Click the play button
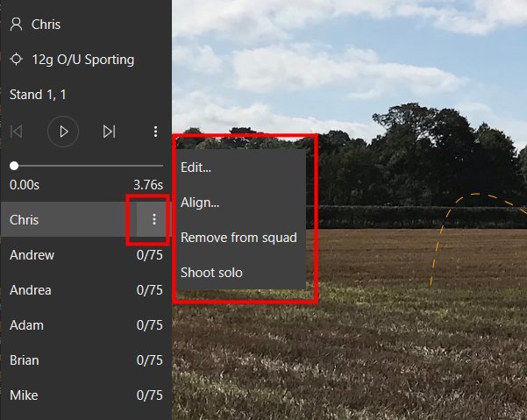Screen dimensions: 527x420 pyautogui.click(x=63, y=132)
